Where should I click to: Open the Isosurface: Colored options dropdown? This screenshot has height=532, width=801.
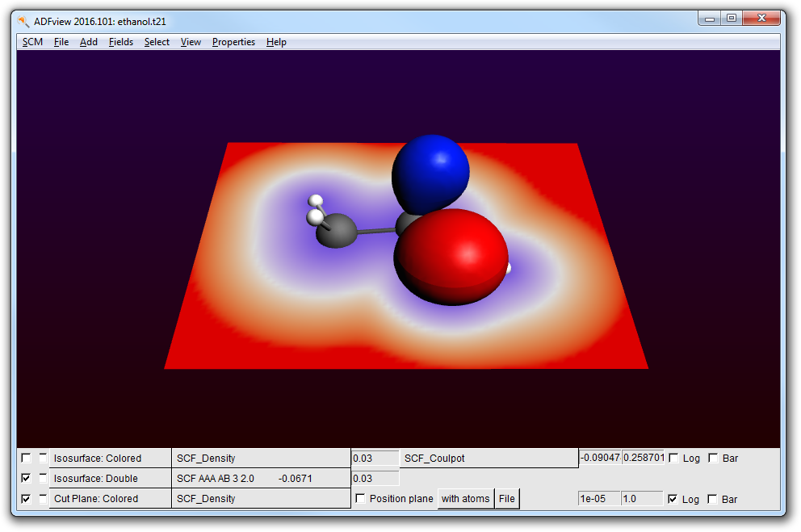pyautogui.click(x=110, y=458)
